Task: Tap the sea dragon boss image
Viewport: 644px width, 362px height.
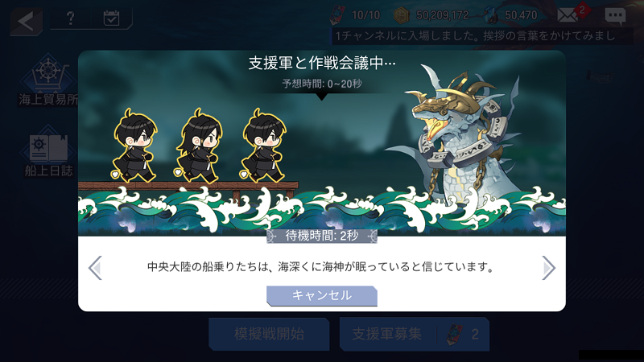Action: 460,135
